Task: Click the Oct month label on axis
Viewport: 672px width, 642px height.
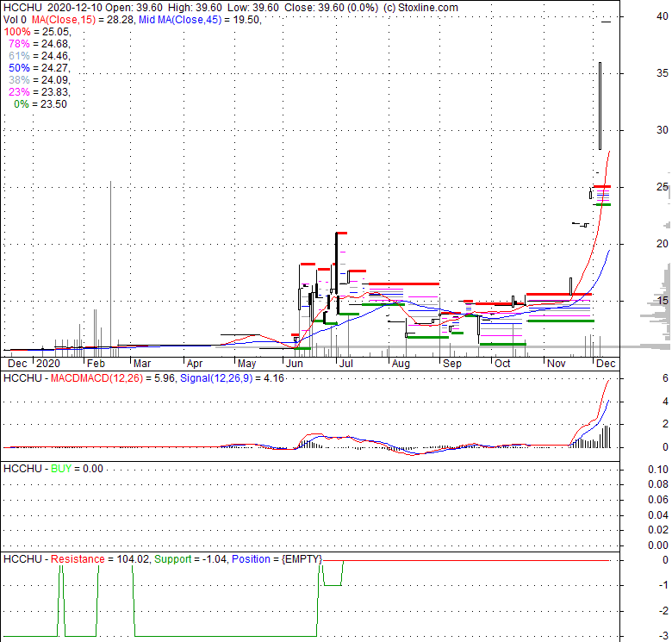Action: [x=502, y=364]
